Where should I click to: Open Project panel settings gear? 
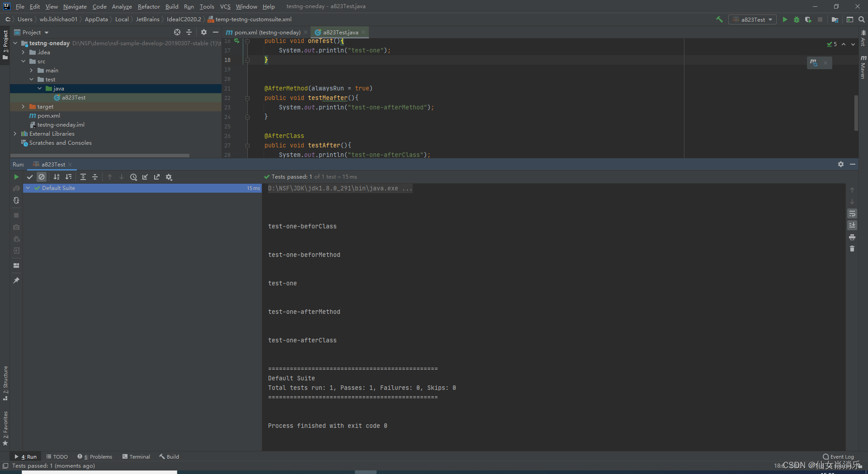tap(204, 32)
